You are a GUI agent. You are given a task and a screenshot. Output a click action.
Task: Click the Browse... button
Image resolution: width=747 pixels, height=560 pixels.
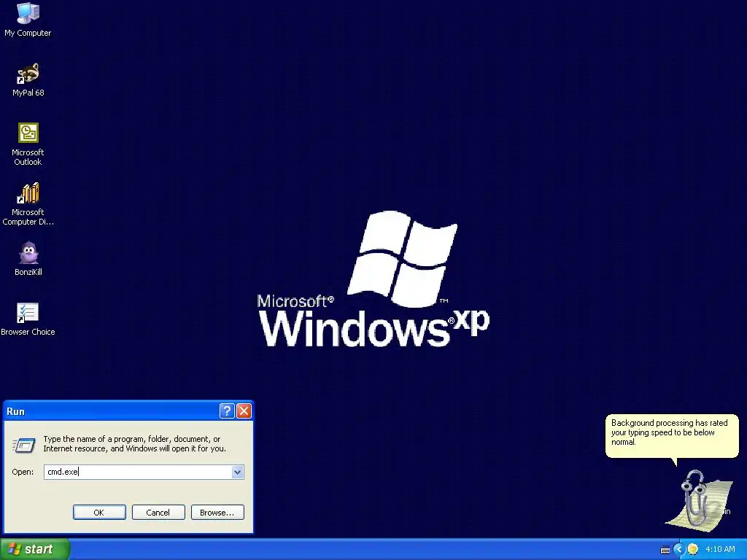[217, 513]
